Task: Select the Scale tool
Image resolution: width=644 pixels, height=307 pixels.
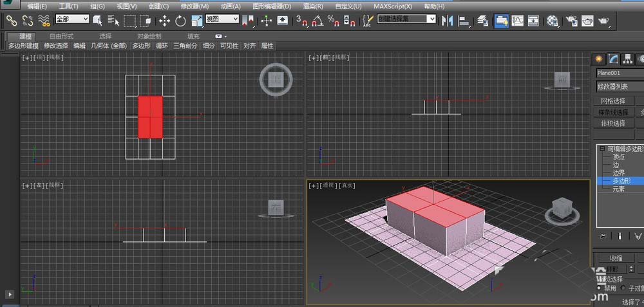Action: click(x=196, y=21)
